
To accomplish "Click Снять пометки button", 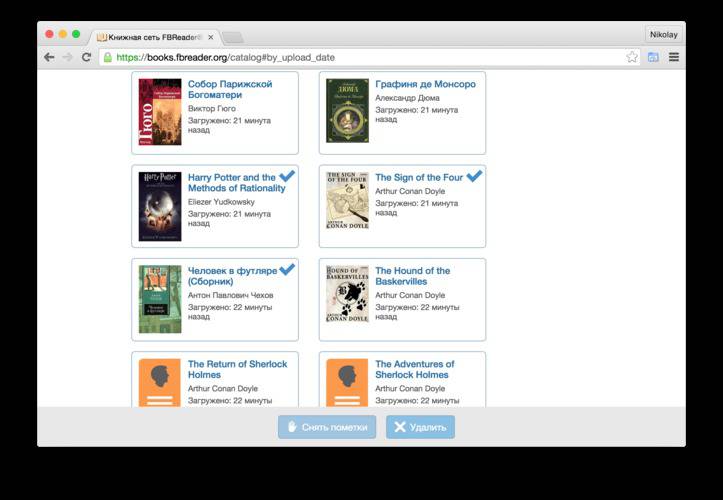I will tap(327, 427).
